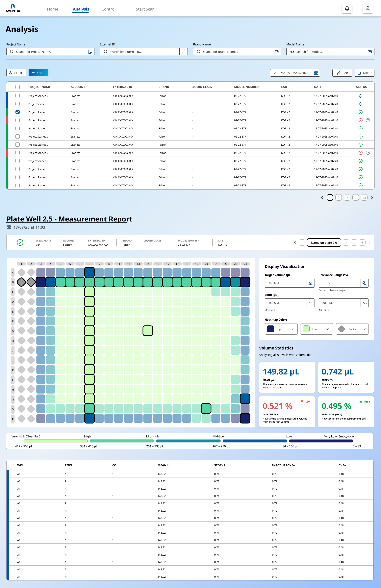Click the Export button
The image size is (381, 588).
click(x=16, y=73)
